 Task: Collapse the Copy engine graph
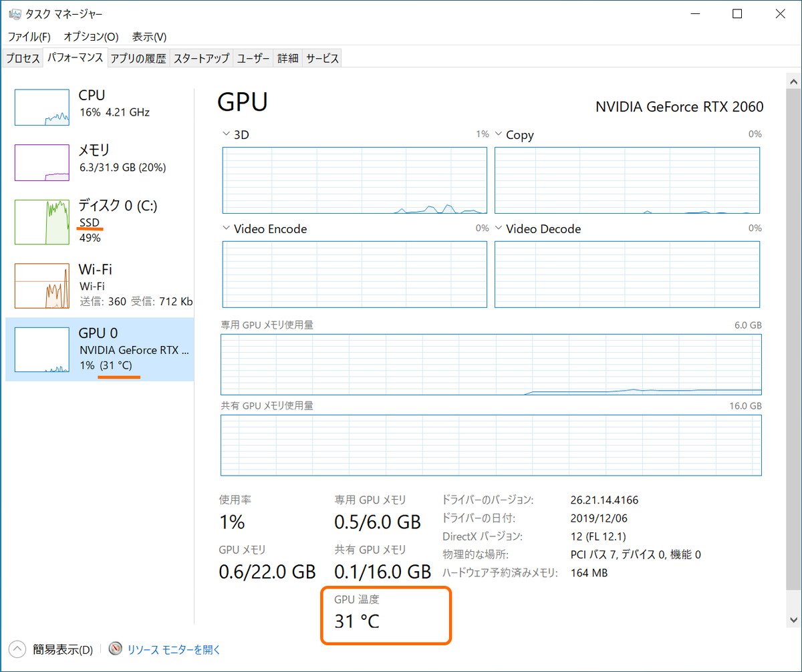click(499, 134)
